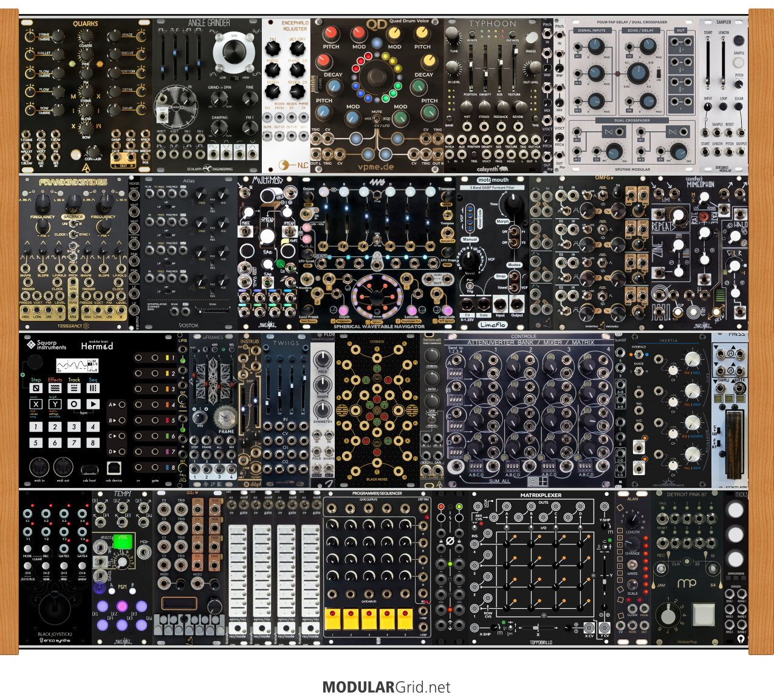Viewport: 774px width, 700px height.
Task: Select the Atlas Vostok module
Action: [188, 253]
